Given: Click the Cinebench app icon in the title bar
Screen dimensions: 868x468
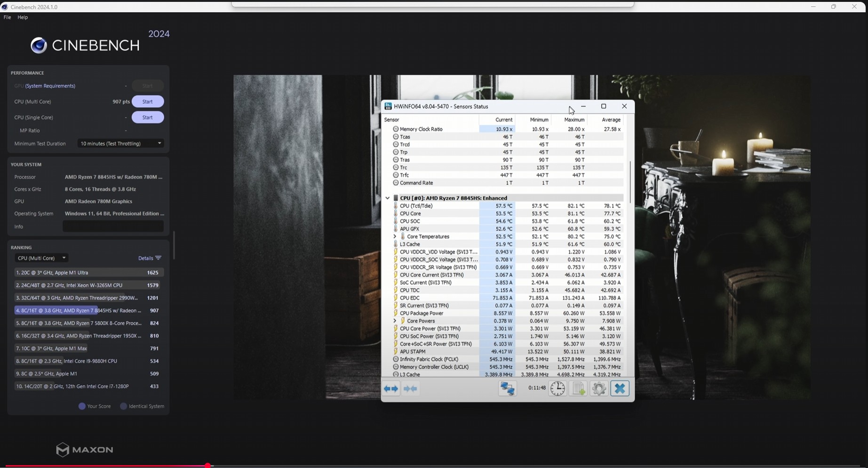Looking at the screenshot, I should (5, 7).
